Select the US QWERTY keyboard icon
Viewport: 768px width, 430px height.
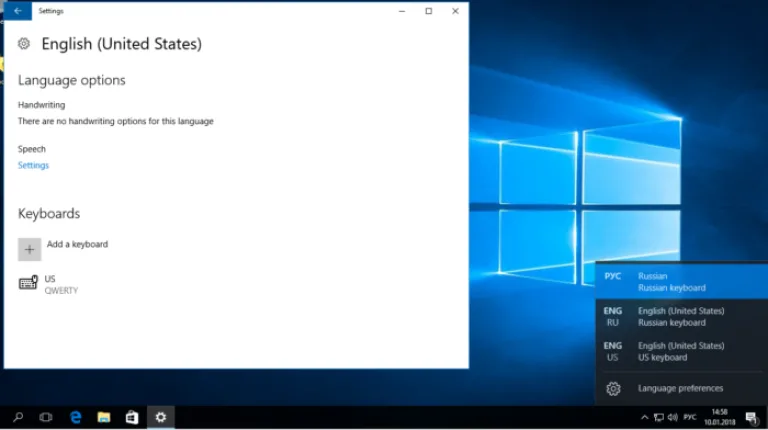click(28, 283)
